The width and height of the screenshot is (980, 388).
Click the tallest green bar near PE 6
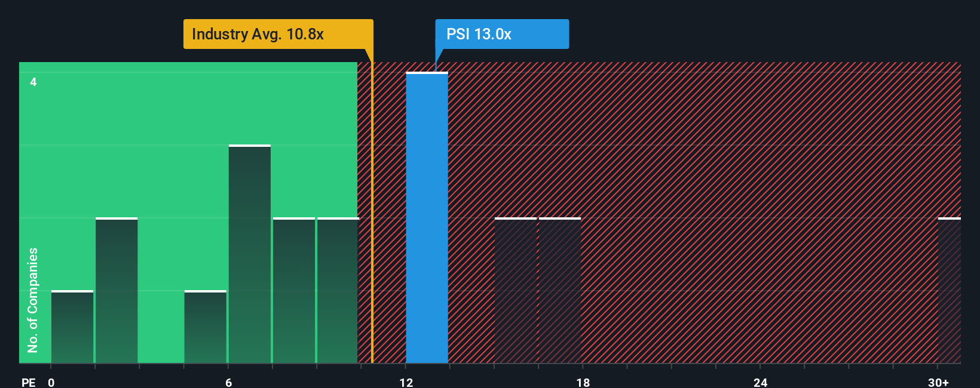pyautogui.click(x=250, y=254)
